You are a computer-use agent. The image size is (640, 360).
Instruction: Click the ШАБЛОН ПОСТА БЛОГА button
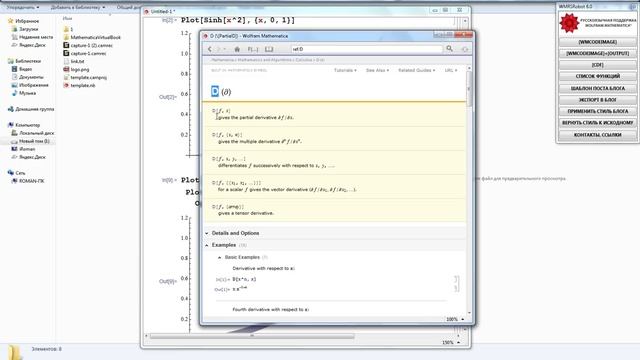click(597, 88)
